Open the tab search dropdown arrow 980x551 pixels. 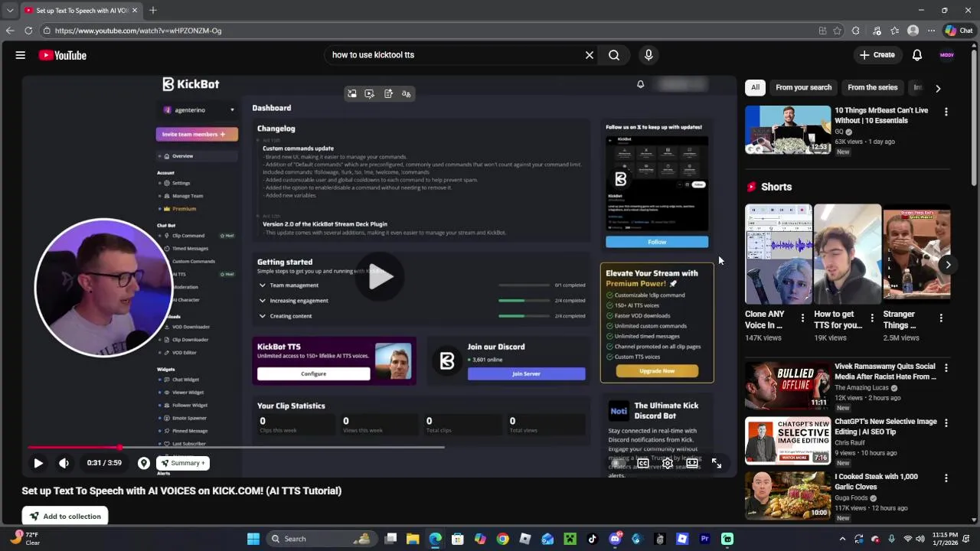coord(10,10)
